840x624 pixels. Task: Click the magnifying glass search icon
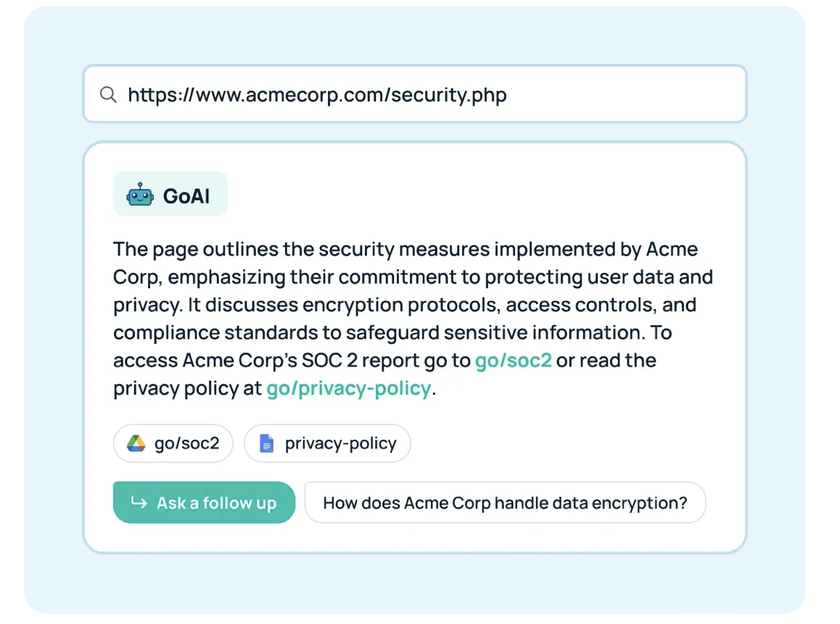click(x=108, y=94)
